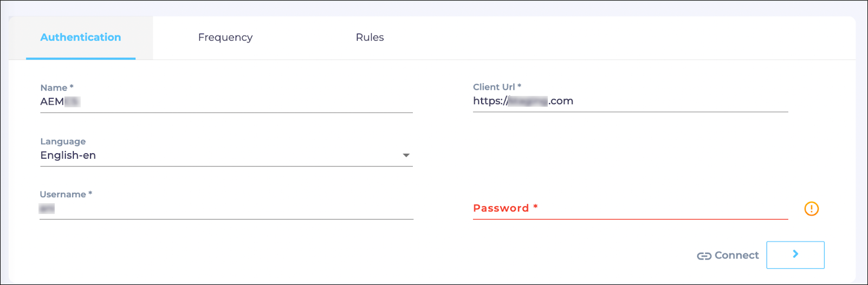Click the Name field label
Viewport: 868px width, 285px height.
54,88
